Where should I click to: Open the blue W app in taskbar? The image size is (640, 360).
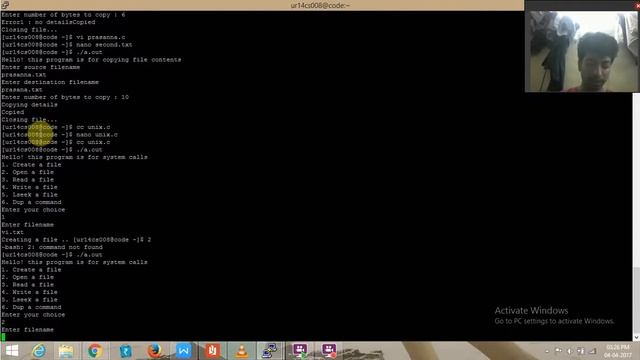(x=183, y=351)
